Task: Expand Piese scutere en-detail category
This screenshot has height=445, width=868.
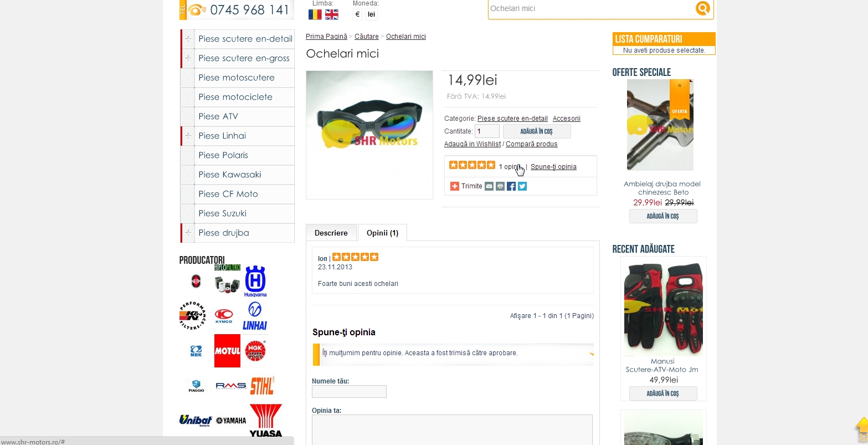Action: (188, 39)
